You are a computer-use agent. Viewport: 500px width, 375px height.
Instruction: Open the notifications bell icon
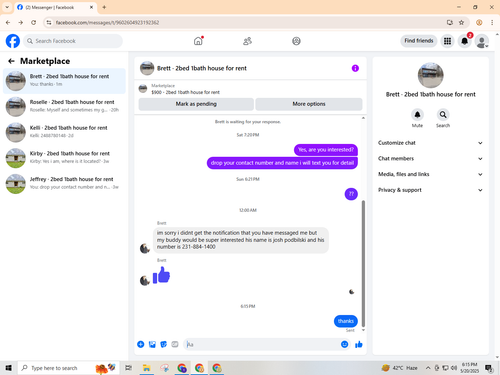point(464,41)
